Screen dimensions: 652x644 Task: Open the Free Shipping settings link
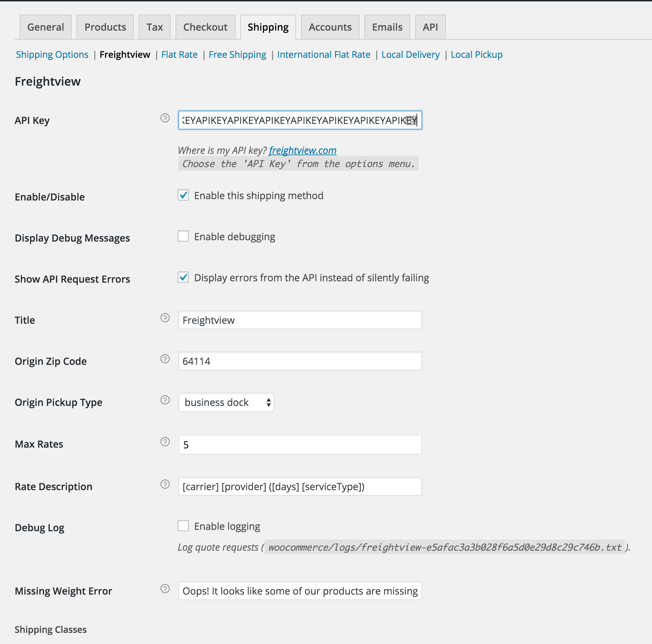pyautogui.click(x=238, y=55)
